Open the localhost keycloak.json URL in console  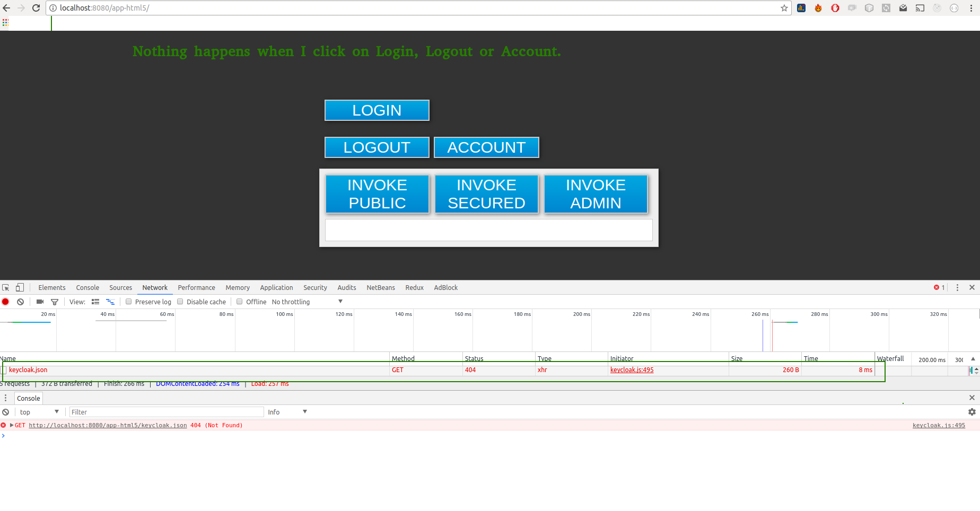pos(108,425)
